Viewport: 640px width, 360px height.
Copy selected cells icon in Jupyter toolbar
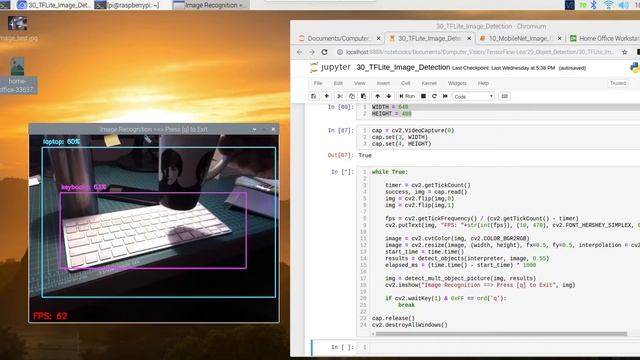click(x=352, y=96)
